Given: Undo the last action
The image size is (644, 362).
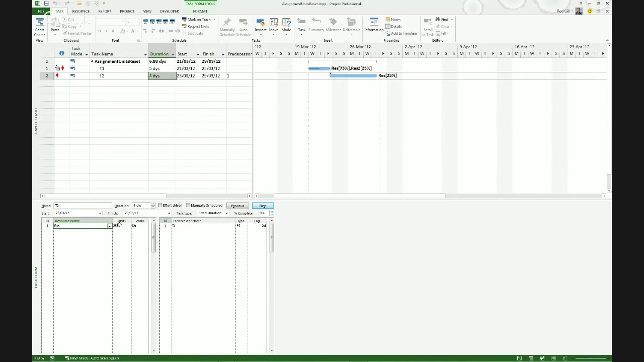Looking at the screenshot, I should click(55, 4).
